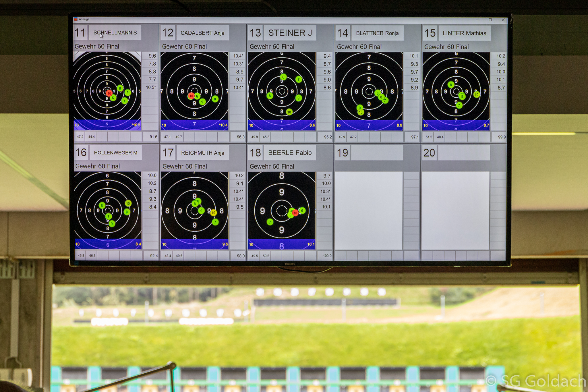588x392 pixels.
Task: Click the blue zoom strip under lane 14 target
Action: click(x=369, y=125)
